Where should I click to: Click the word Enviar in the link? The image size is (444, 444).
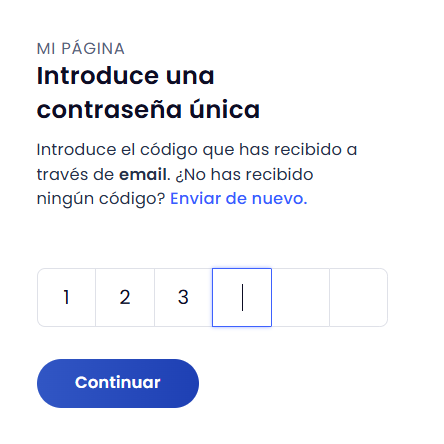pyautogui.click(x=196, y=199)
